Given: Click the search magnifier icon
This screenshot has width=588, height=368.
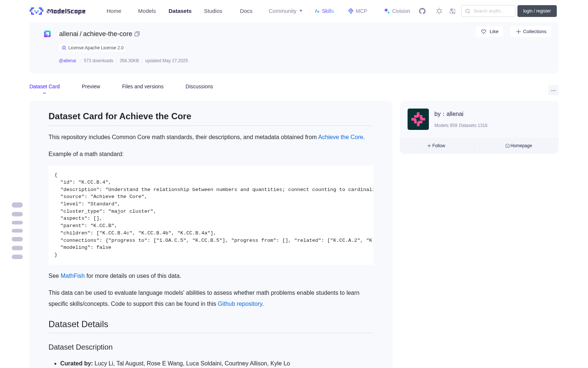Looking at the screenshot, I should click(467, 11).
